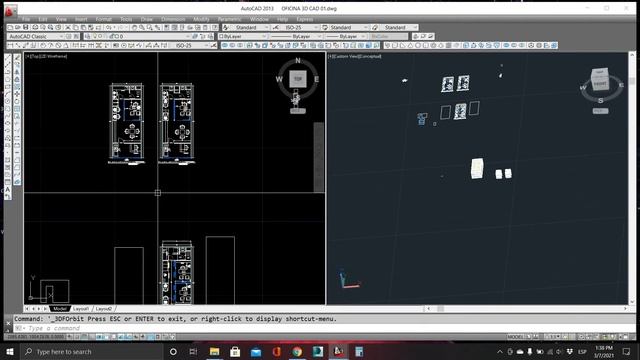
Task: Open Windows Start menu
Action: 10,351
